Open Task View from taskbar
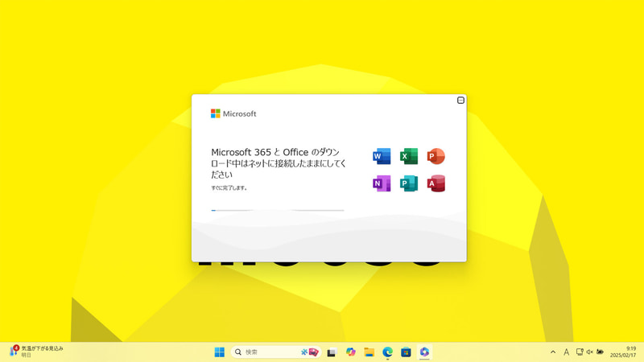The width and height of the screenshot is (644, 362). [332, 352]
